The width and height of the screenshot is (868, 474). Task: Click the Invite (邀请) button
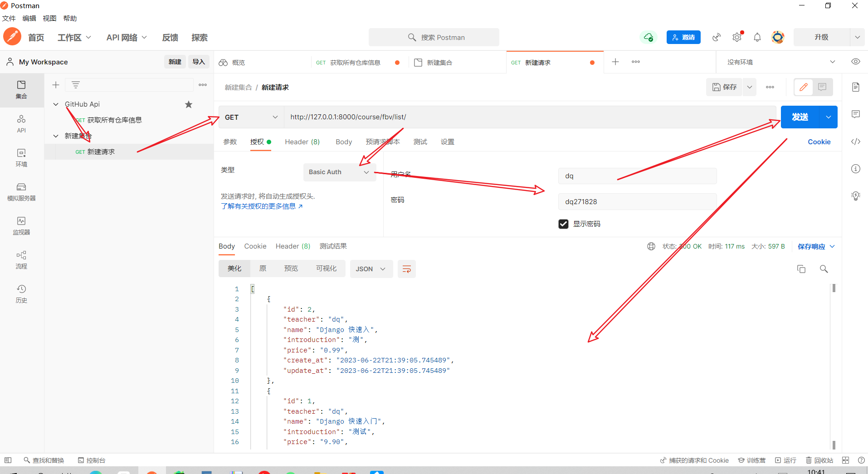pos(683,37)
